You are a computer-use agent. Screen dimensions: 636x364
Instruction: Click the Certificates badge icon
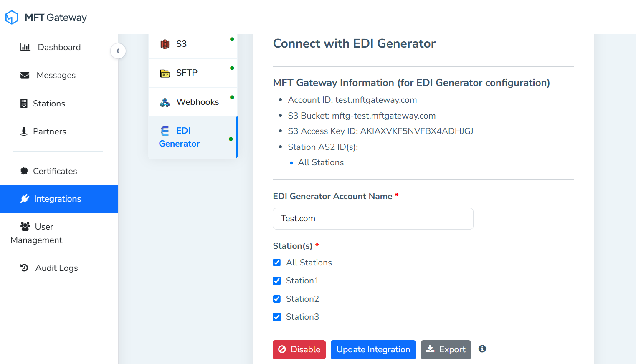tap(24, 171)
